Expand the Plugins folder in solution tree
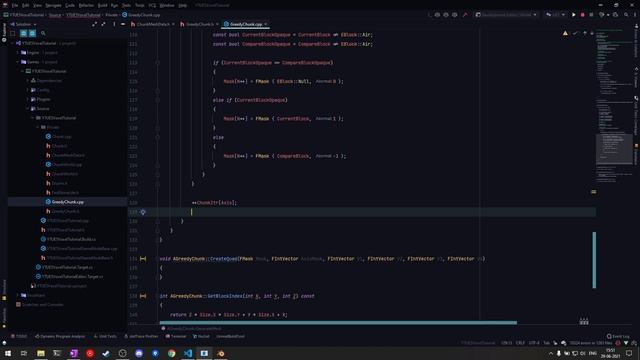 point(28,99)
